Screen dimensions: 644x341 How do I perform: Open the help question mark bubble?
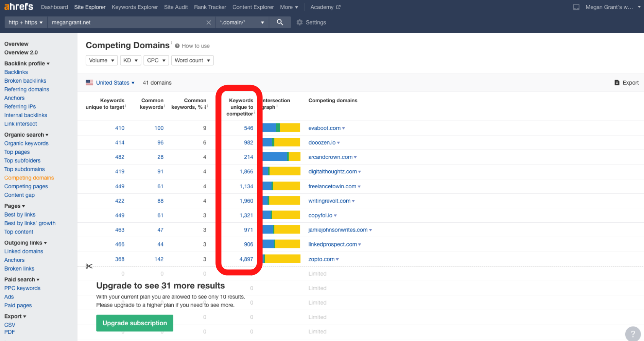point(633,334)
